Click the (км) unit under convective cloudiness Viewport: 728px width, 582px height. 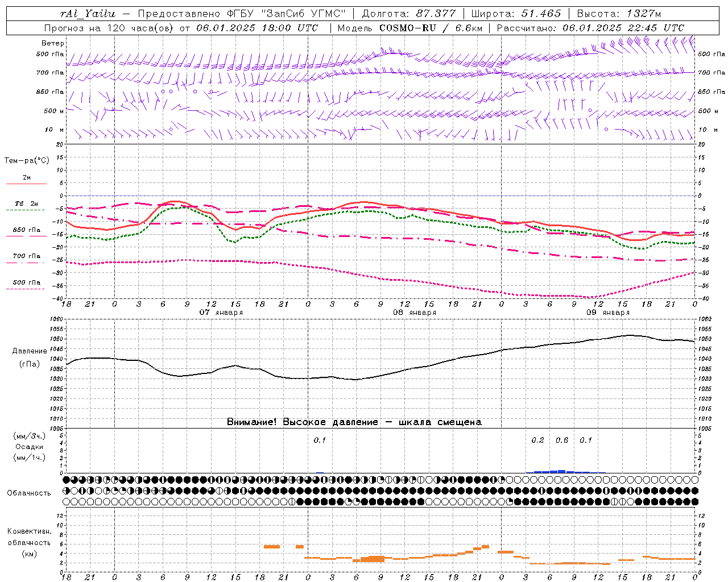30,554
